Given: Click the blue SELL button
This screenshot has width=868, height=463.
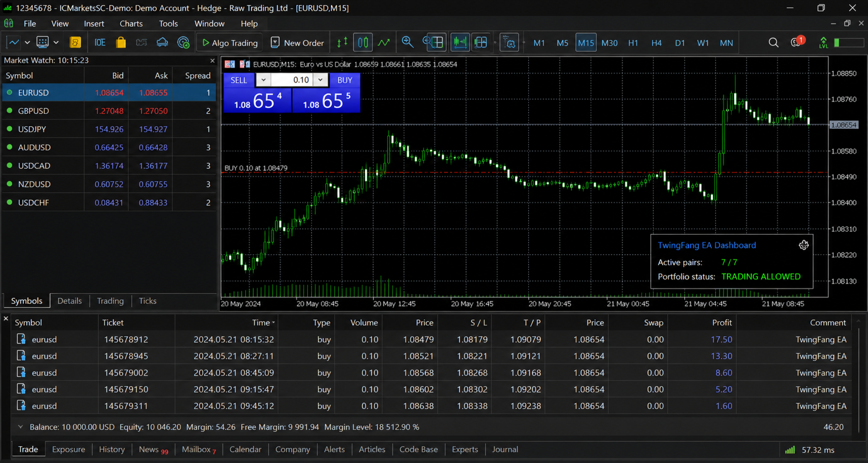Looking at the screenshot, I should pyautogui.click(x=239, y=80).
